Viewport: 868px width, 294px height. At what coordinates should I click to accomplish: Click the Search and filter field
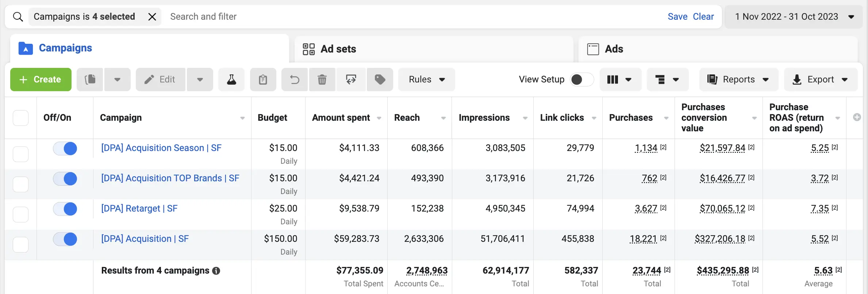(402, 17)
